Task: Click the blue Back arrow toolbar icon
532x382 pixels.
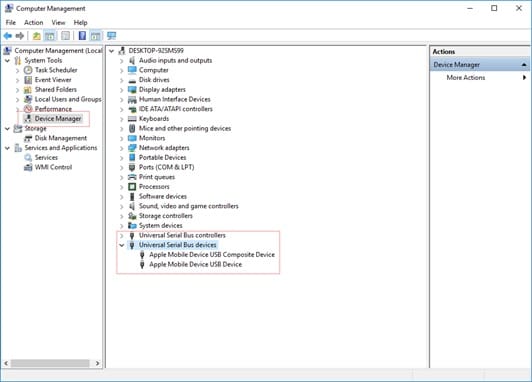Action: 8,36
